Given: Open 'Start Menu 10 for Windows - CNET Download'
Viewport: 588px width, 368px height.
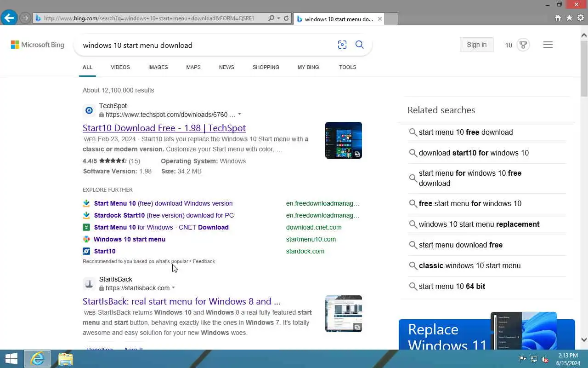Looking at the screenshot, I should click(161, 227).
